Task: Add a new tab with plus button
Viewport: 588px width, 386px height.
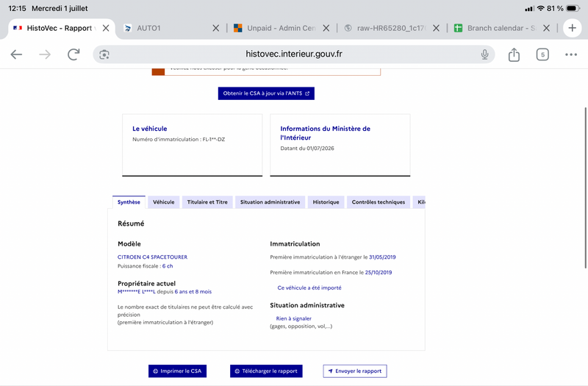Action: coord(573,28)
